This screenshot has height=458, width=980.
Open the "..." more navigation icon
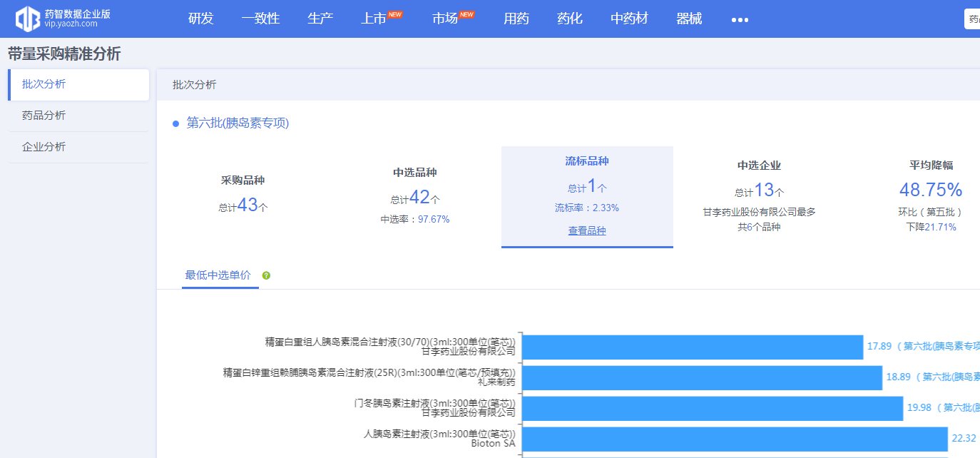pos(739,20)
